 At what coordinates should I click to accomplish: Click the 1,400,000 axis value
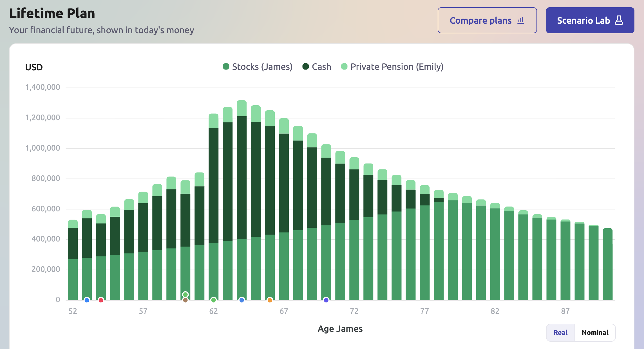tap(43, 87)
